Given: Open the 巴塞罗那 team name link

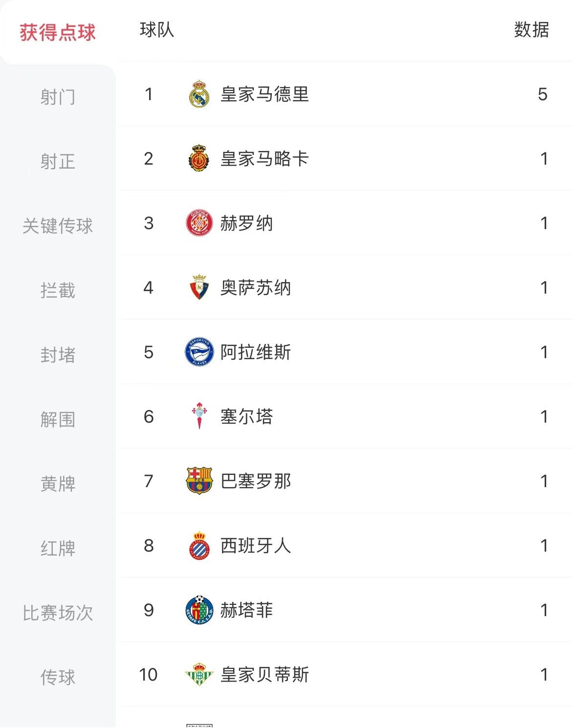Looking at the screenshot, I should pyautogui.click(x=256, y=481).
